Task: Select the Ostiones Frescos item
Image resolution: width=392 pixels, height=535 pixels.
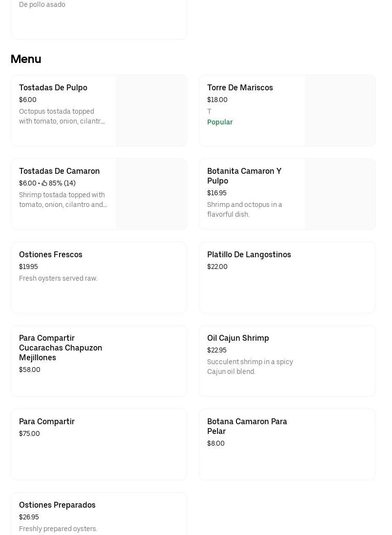Action: coord(99,277)
